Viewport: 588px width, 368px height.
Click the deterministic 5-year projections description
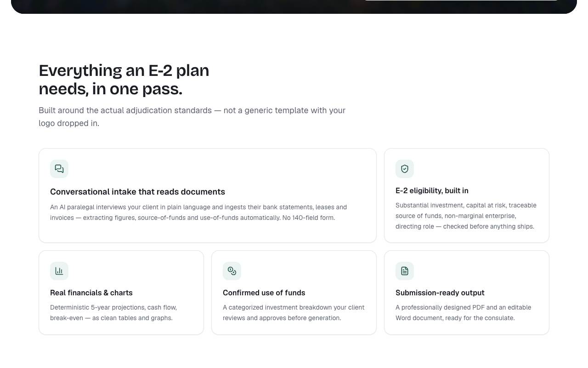(x=113, y=313)
